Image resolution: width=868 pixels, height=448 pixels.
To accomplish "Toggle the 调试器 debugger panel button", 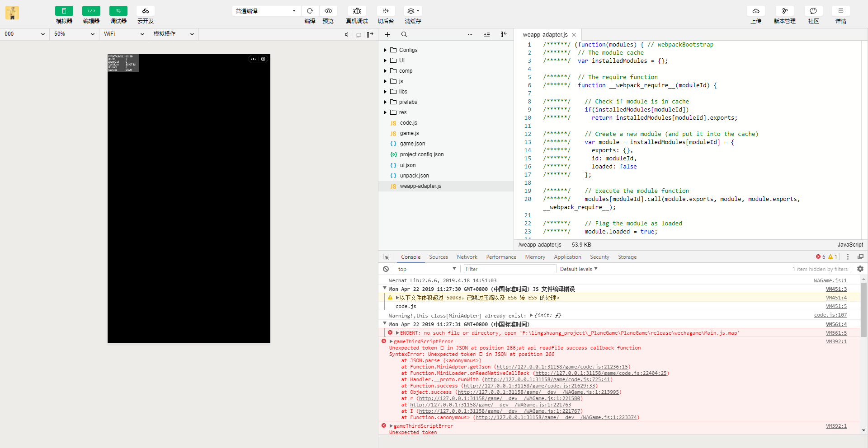I will click(x=118, y=11).
